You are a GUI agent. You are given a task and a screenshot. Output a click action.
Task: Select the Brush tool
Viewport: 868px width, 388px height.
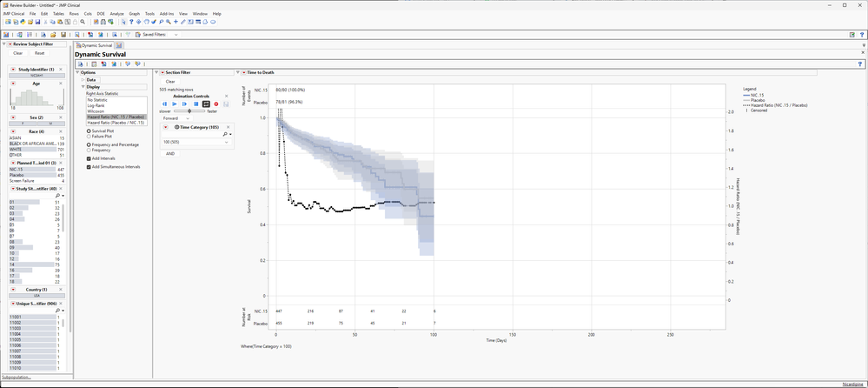153,22
